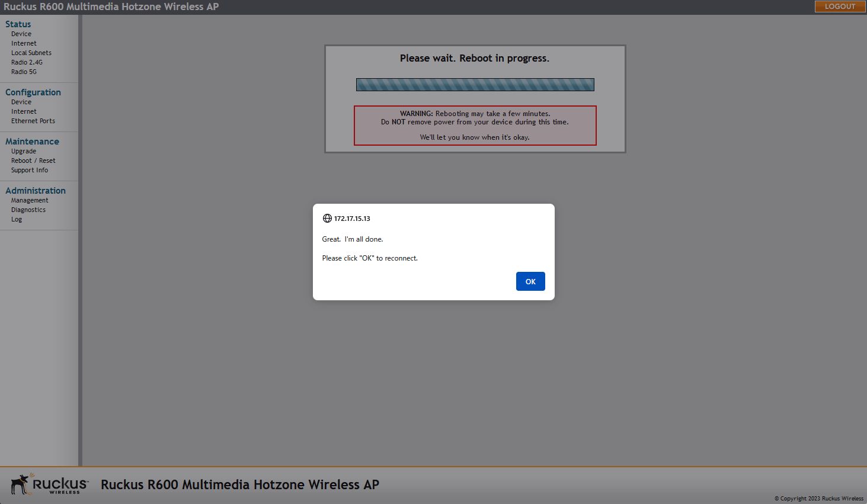View Local Subnets status
The image size is (867, 504).
tap(31, 53)
